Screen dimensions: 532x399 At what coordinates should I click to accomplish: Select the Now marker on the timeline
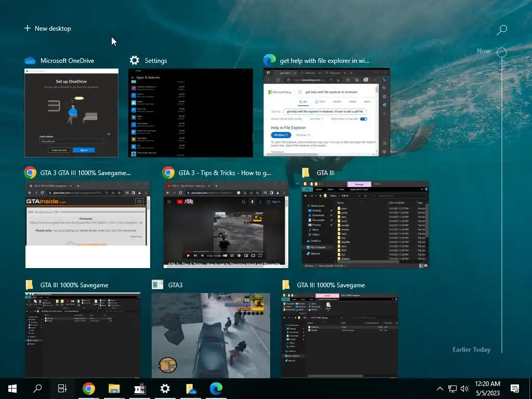(502, 52)
